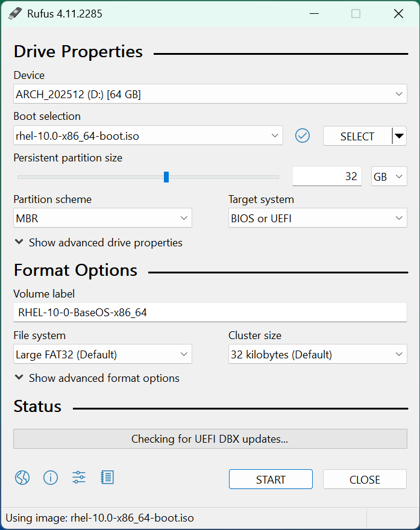Show the log icon
This screenshot has height=530, width=420.
[x=107, y=478]
